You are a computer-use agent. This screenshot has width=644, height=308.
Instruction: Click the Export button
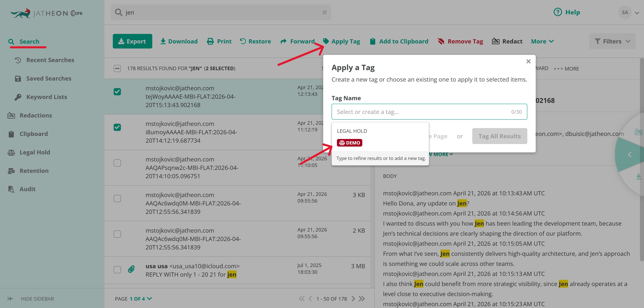click(132, 41)
